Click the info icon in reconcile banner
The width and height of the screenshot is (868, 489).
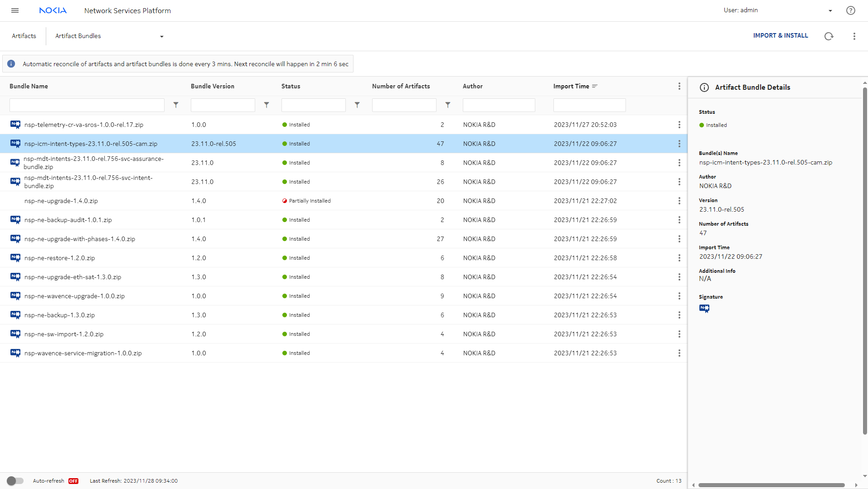coord(11,64)
